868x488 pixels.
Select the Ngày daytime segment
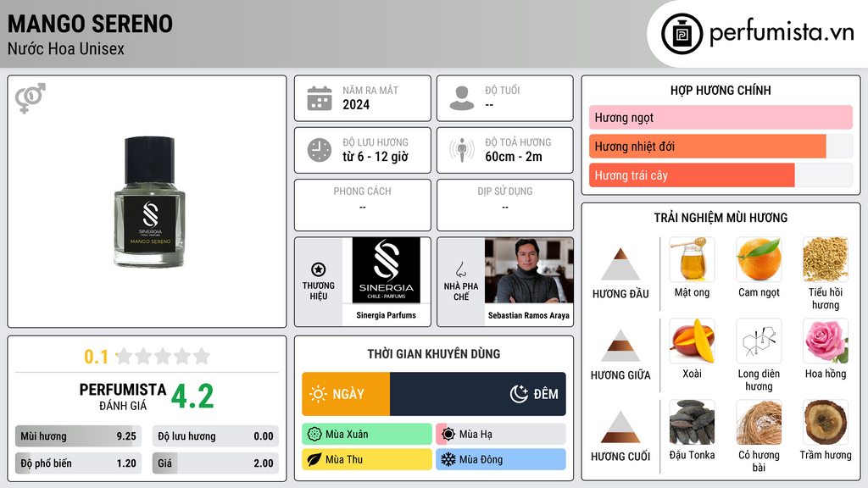click(346, 394)
